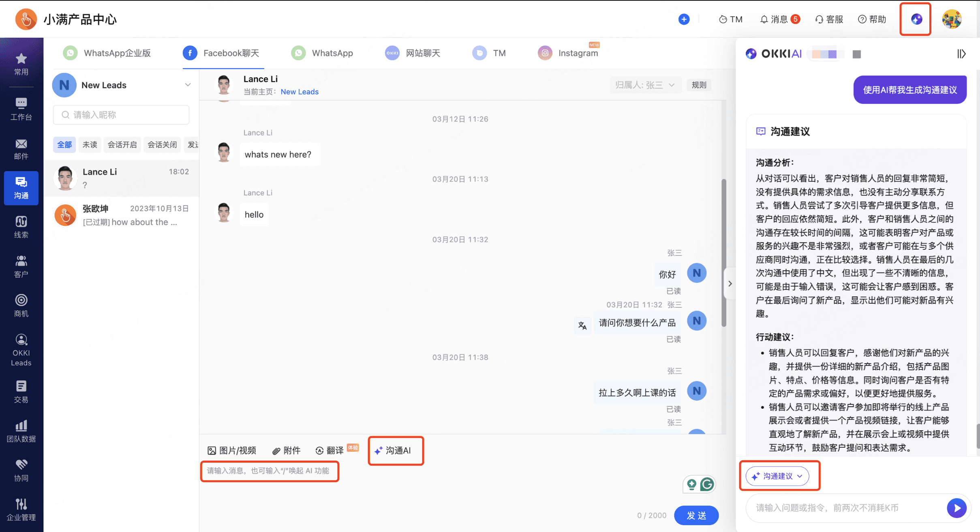Select the 全部 conversation filter
980x532 pixels.
pyautogui.click(x=64, y=144)
